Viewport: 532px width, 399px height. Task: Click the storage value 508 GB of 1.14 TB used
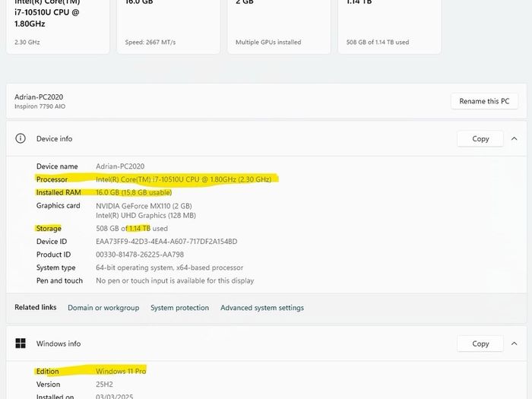tap(132, 228)
